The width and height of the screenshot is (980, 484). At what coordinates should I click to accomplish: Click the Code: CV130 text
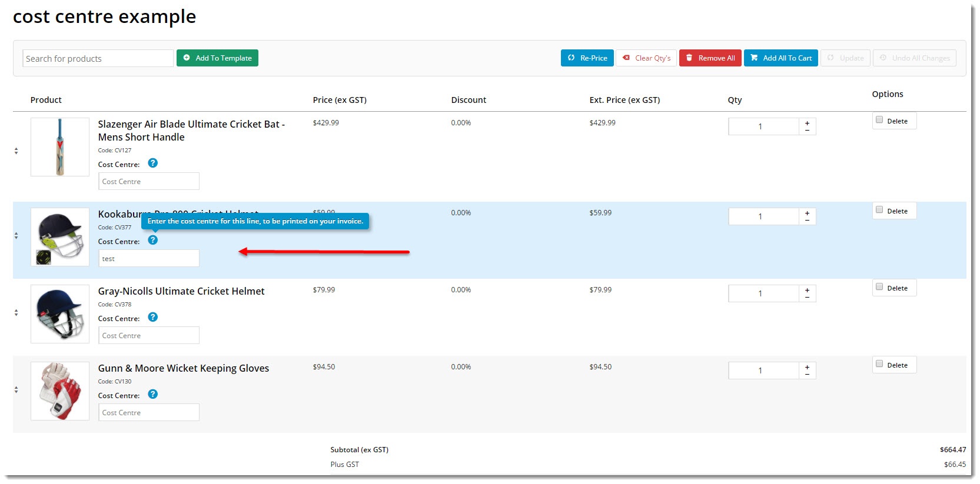115,382
